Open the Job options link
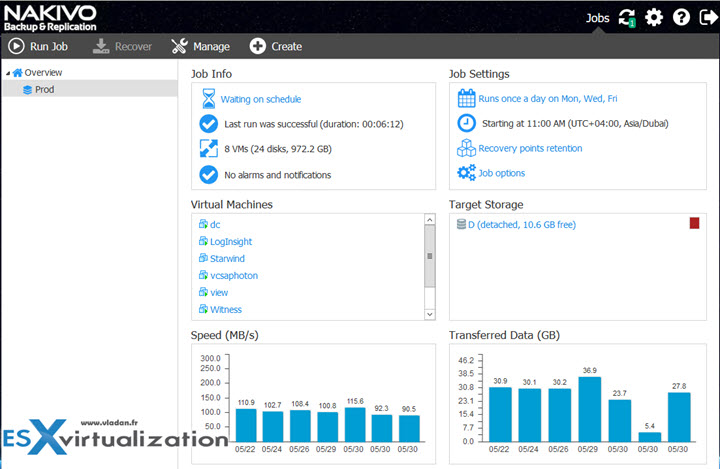This screenshot has width=720, height=469. [501, 173]
